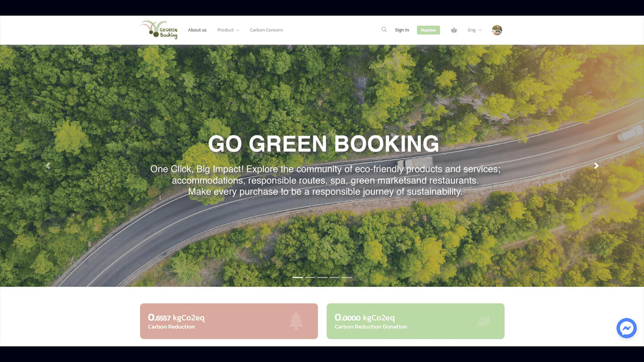Image resolution: width=644 pixels, height=362 pixels.
Task: Select the first carousel indicator
Action: [x=298, y=278]
